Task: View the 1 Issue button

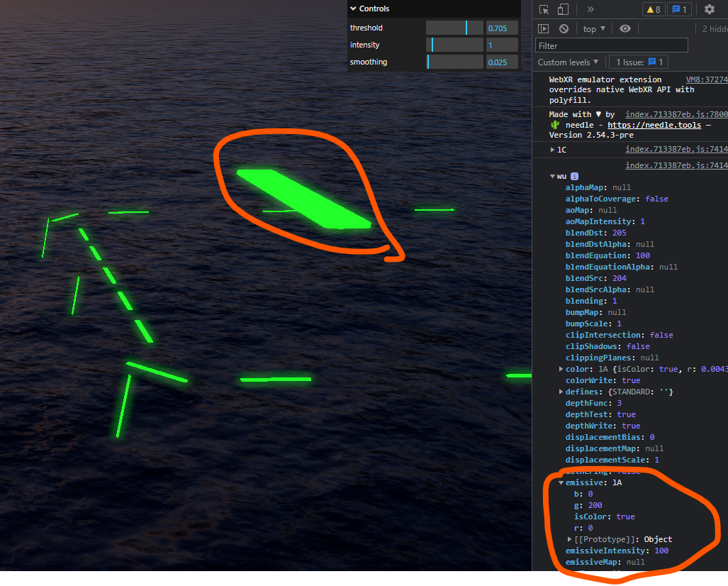Action: click(639, 62)
